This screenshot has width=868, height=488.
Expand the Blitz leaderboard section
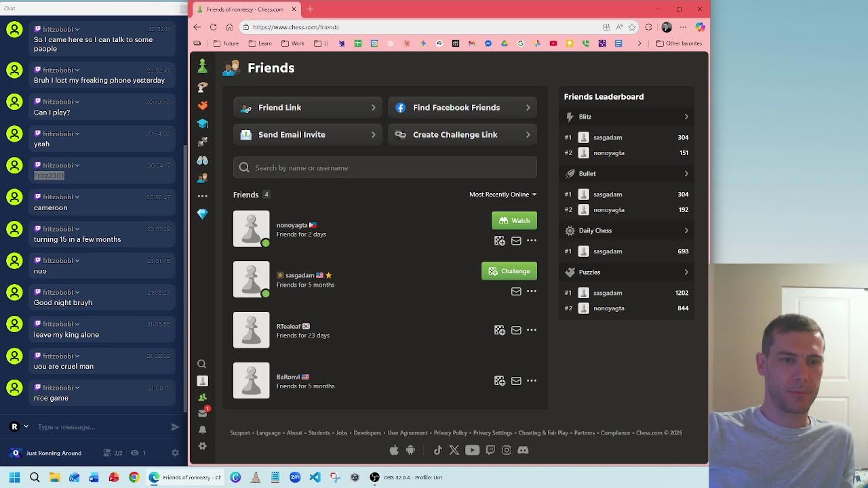click(x=627, y=117)
